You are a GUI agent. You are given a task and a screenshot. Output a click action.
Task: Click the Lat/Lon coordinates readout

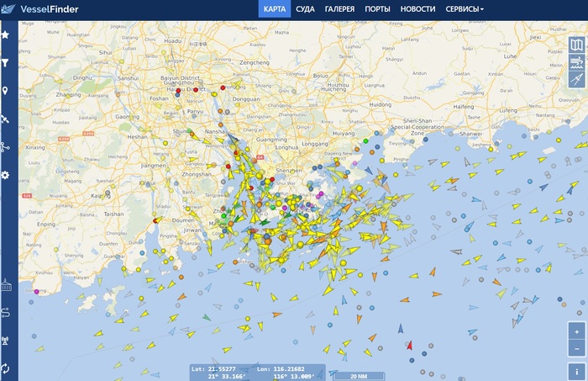257,373
